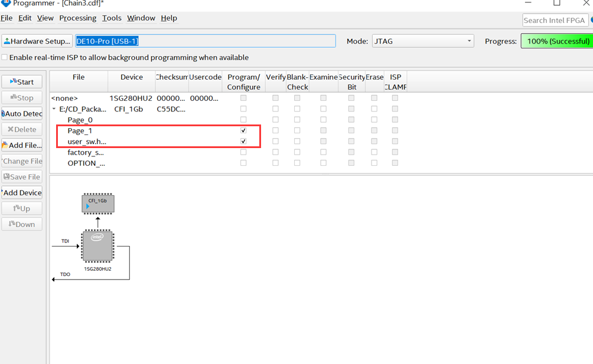Check Erase for user_sw.h... row
The image size is (593, 364).
[x=374, y=141]
